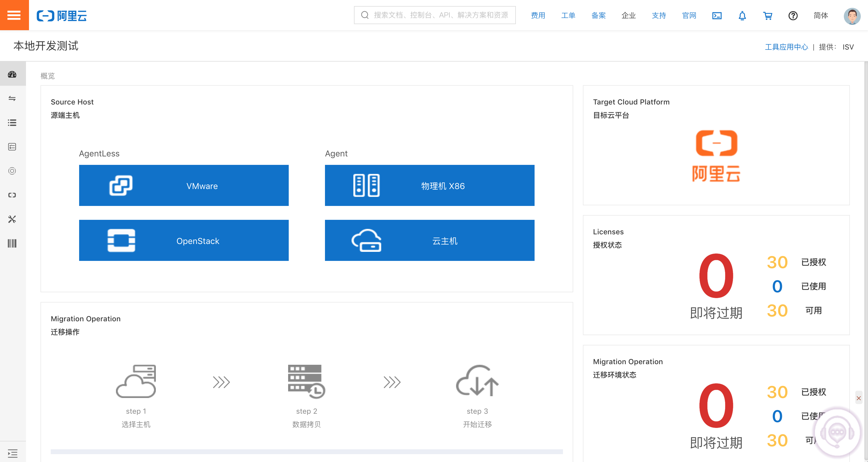Open the floating chat assistant robot
Viewport: 868px width, 462px height.
837,432
